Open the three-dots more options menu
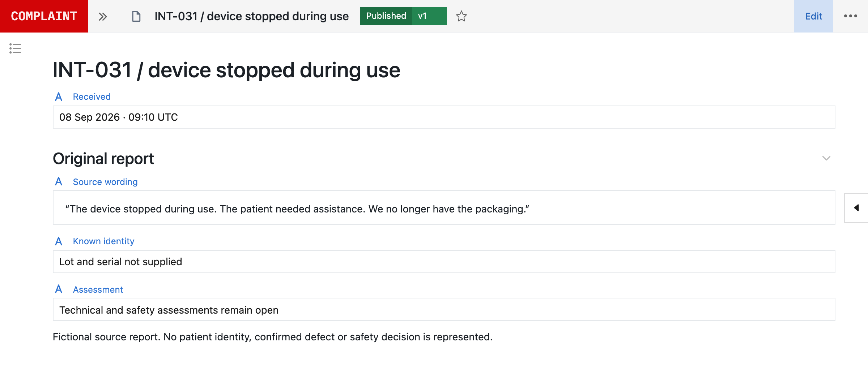Viewport: 868px width, 383px height. point(850,16)
